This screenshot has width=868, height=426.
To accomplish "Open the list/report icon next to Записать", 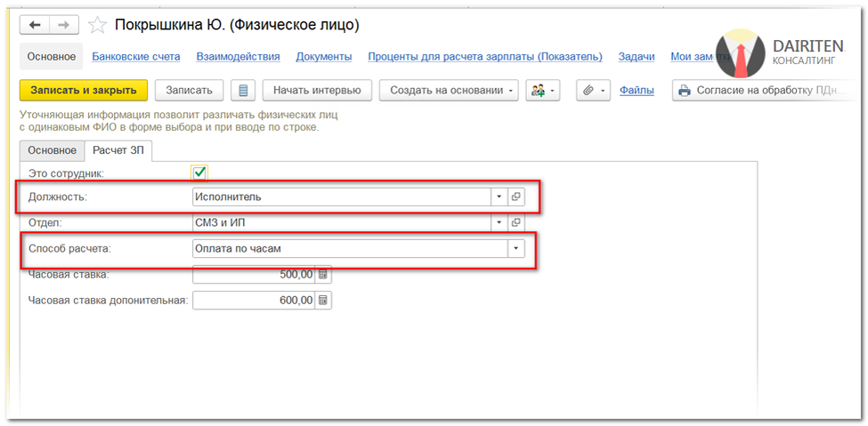I will click(242, 90).
